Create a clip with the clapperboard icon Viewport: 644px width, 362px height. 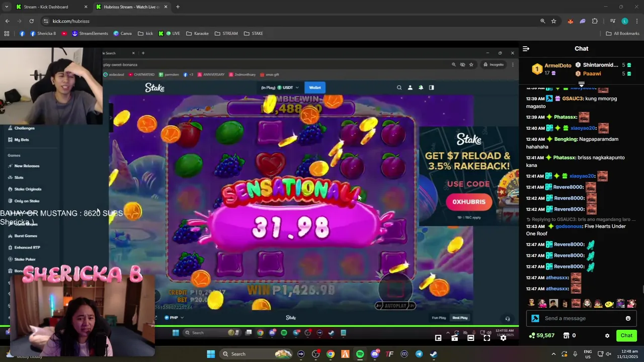(454, 338)
